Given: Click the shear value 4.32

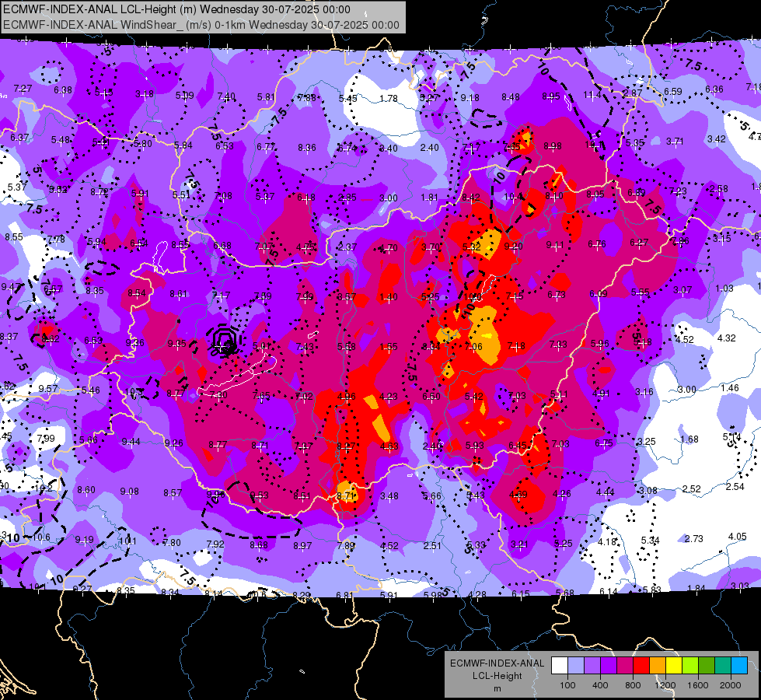Looking at the screenshot, I should (x=727, y=338).
